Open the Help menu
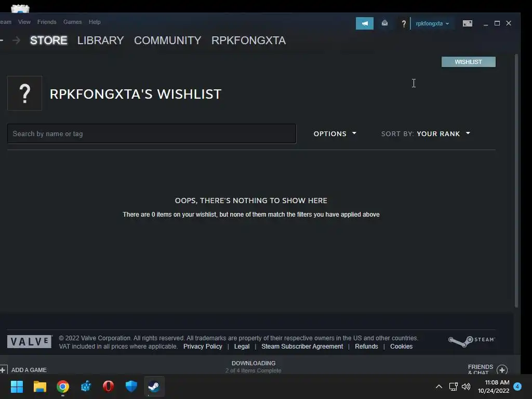The image size is (532, 399). click(95, 22)
